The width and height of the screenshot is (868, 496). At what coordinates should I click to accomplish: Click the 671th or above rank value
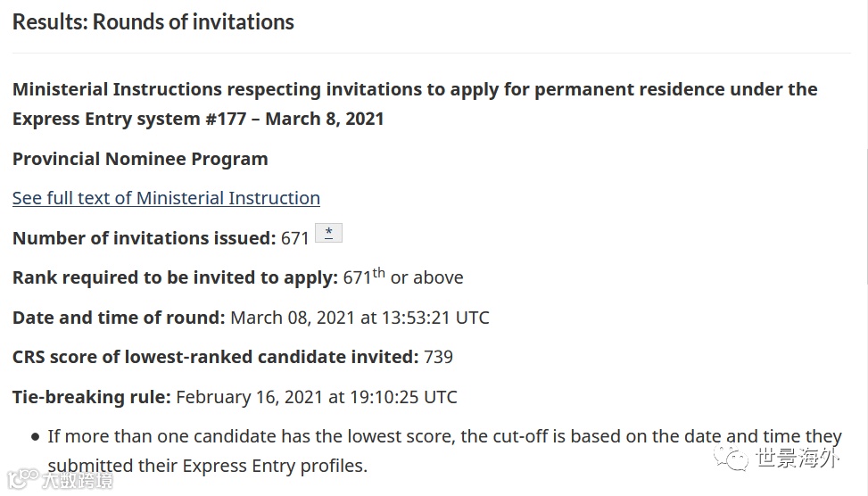tap(403, 277)
